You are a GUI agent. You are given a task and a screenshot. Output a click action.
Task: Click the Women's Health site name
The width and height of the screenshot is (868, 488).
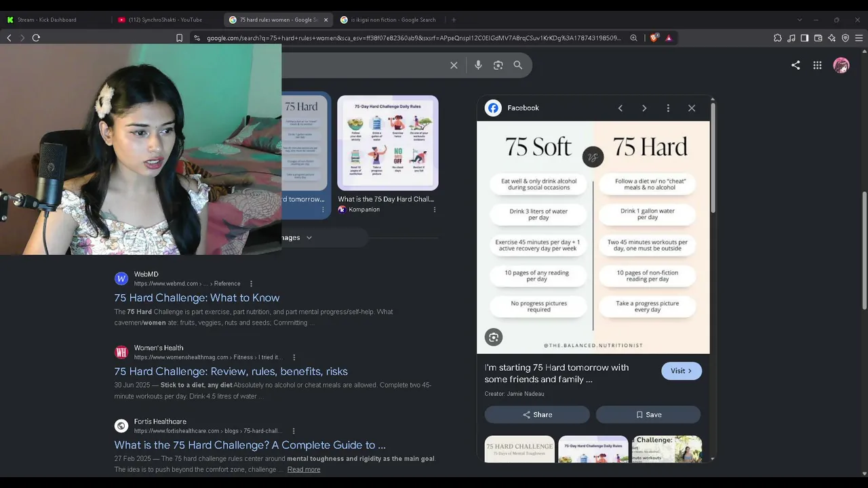159,348
